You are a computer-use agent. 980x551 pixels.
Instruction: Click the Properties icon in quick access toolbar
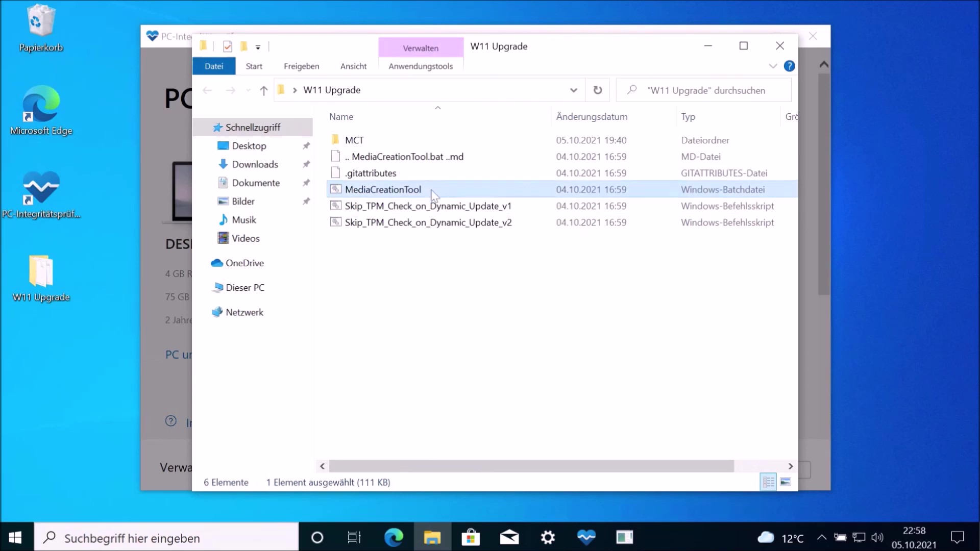tap(228, 47)
